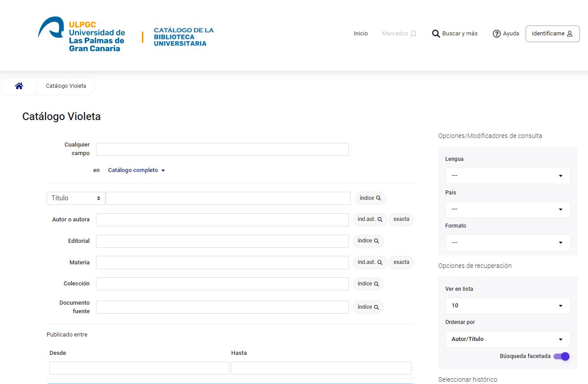
Task: Open the Título field type selector
Action: pos(76,198)
